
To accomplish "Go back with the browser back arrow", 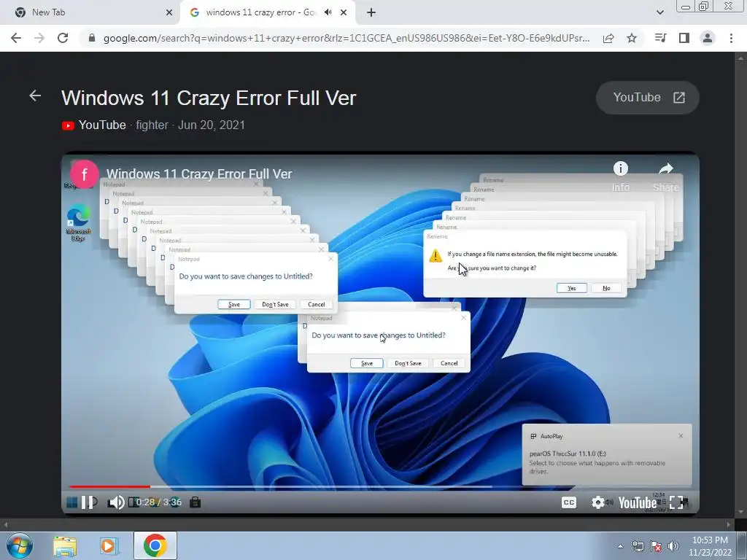I will point(16,38).
